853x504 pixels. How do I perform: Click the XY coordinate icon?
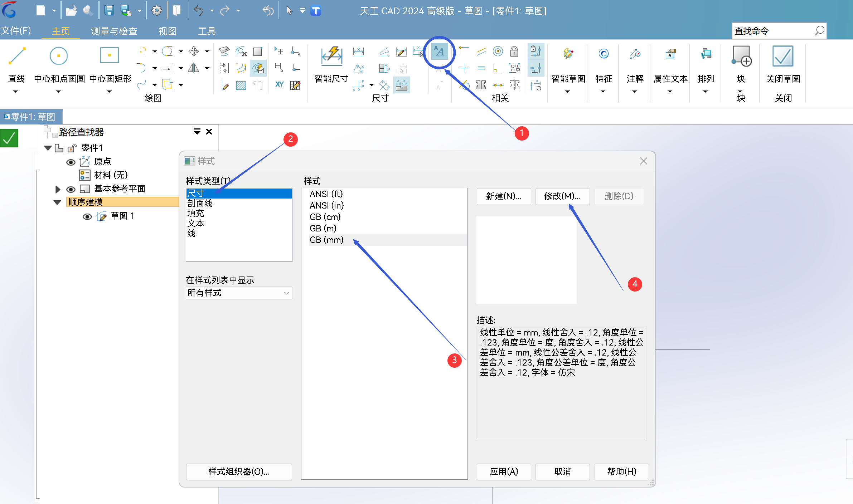coord(280,85)
